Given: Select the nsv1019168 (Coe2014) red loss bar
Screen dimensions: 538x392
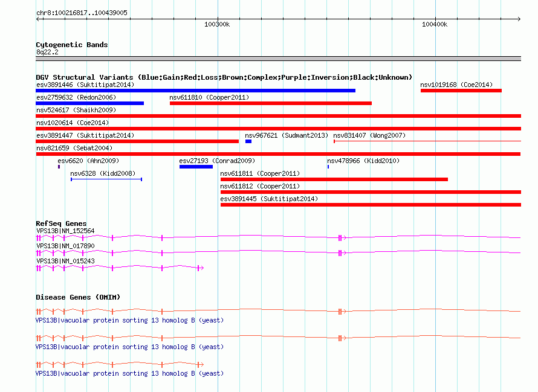Looking at the screenshot, I should click(461, 91).
